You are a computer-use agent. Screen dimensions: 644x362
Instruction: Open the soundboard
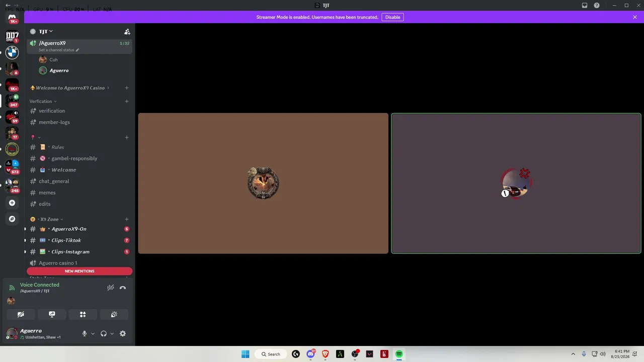[114, 314]
